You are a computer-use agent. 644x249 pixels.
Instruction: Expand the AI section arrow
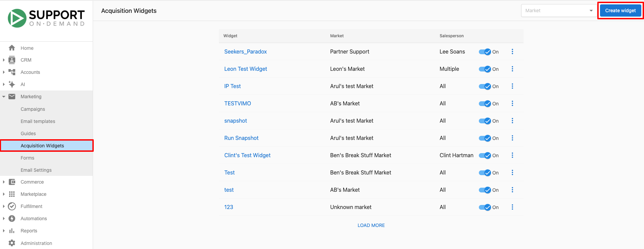coord(4,84)
